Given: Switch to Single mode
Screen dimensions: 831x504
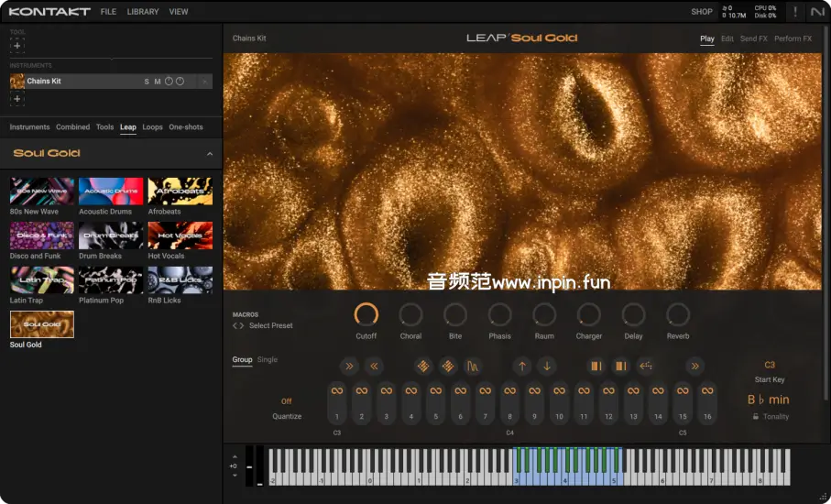Looking at the screenshot, I should (x=268, y=360).
